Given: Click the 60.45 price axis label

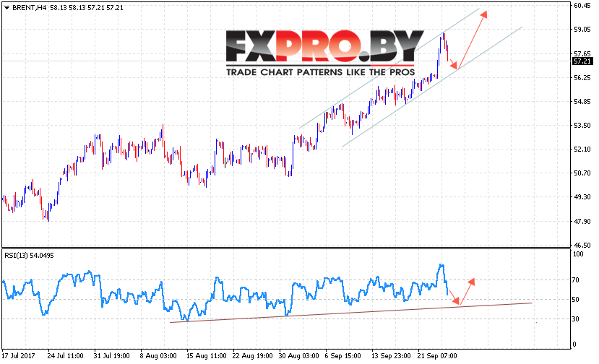Looking at the screenshot, I should point(582,5).
